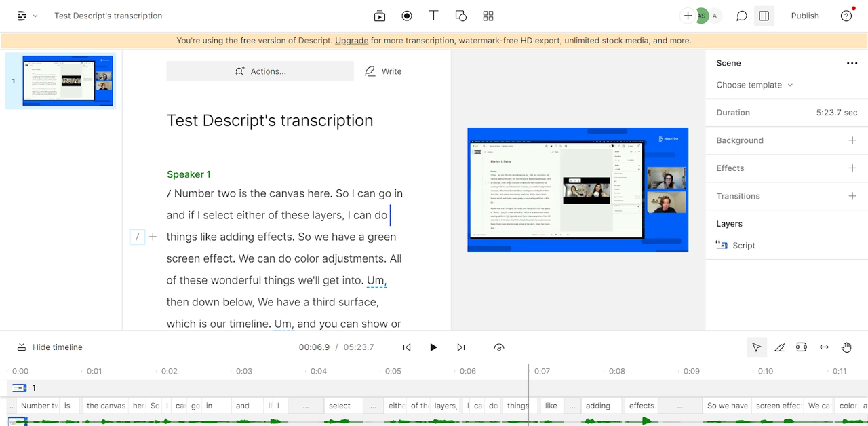Open the Layouts grid icon
The height and width of the screenshot is (426, 868).
488,16
